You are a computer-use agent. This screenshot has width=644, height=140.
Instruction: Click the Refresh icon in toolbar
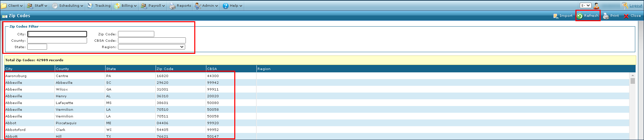tap(580, 16)
